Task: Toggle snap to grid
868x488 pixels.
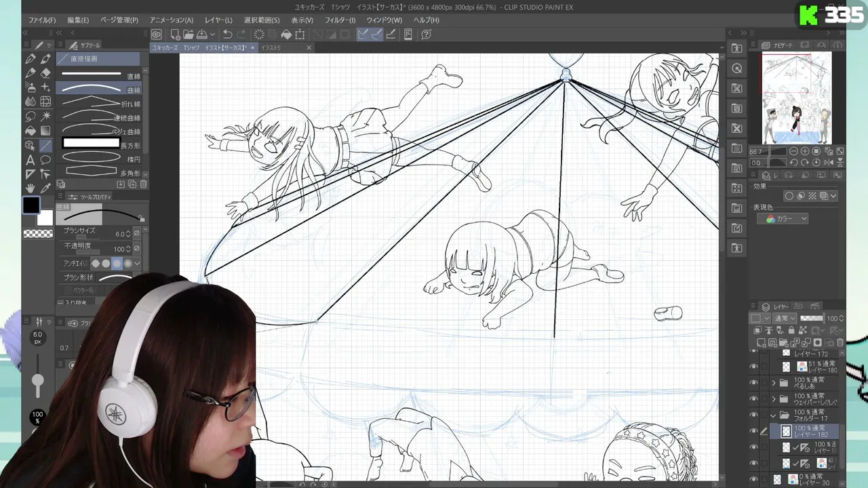Action: point(391,35)
